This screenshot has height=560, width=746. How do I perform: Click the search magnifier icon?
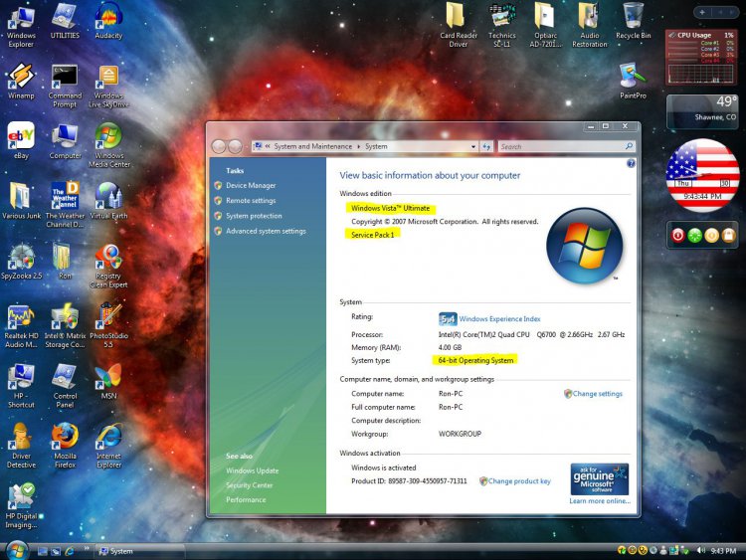click(629, 146)
